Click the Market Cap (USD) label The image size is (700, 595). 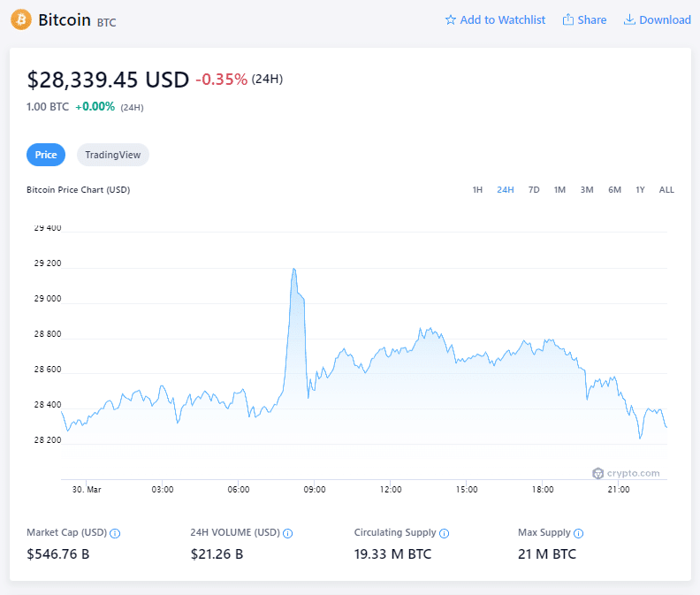pyautogui.click(x=66, y=532)
